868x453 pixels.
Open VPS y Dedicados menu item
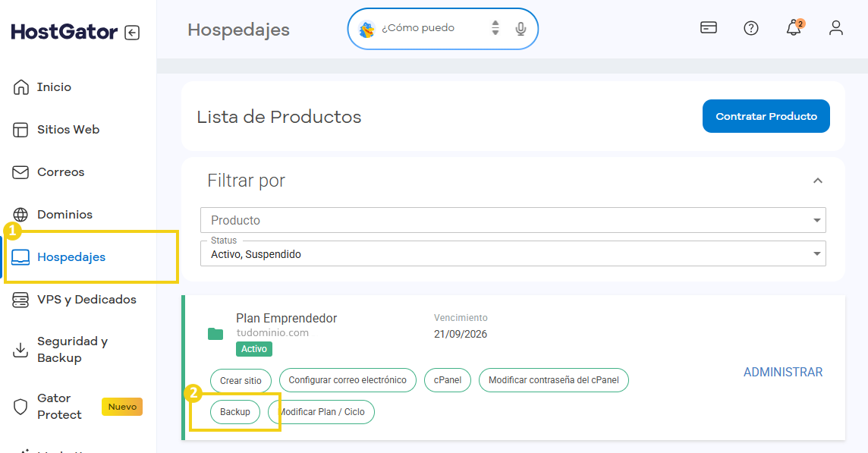[86, 300]
